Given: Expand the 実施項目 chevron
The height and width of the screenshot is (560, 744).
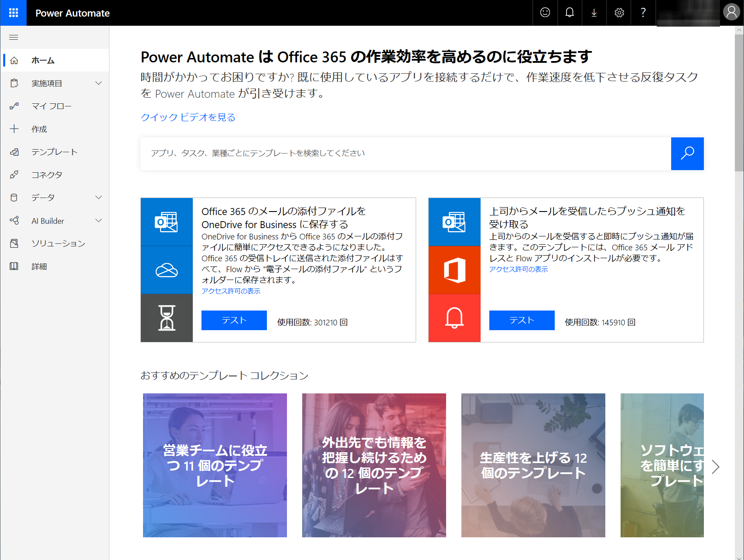Looking at the screenshot, I should (99, 83).
